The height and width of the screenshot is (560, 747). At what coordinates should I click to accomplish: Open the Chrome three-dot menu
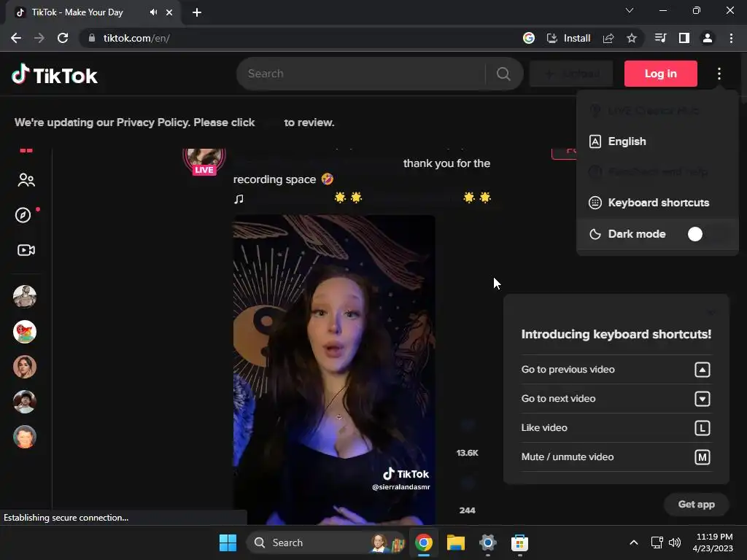click(x=731, y=38)
